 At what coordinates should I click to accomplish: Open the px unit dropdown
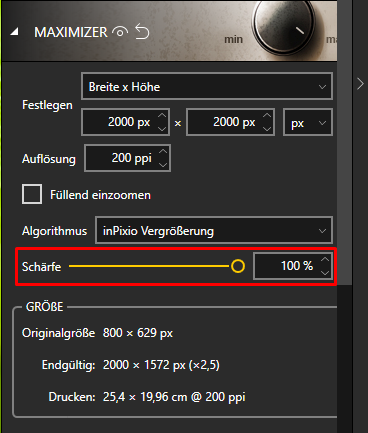tap(308, 122)
